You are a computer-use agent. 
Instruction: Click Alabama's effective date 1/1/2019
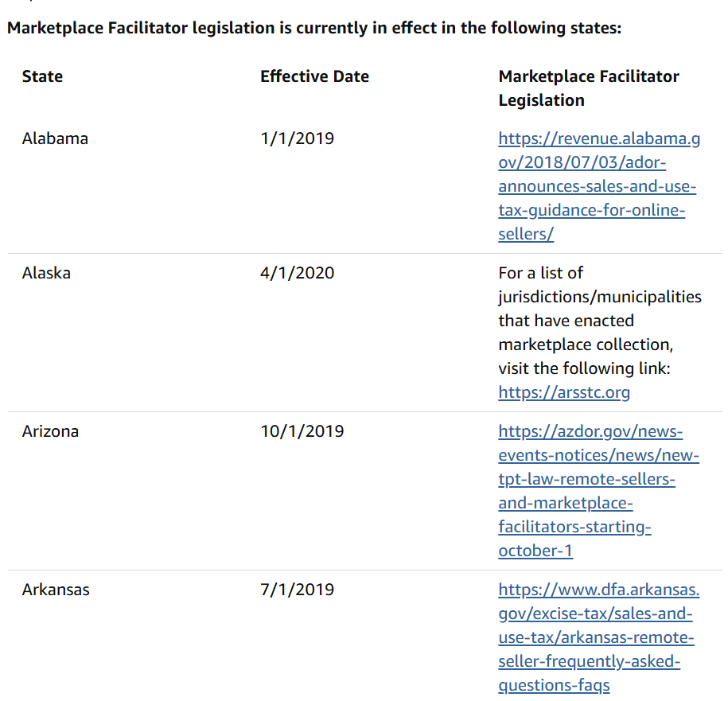(x=297, y=138)
